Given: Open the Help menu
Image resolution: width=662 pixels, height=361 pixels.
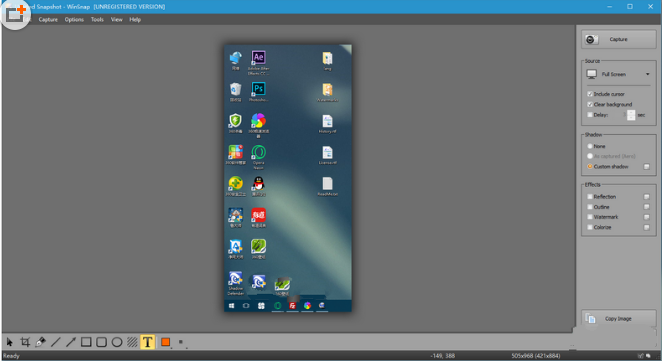Looking at the screenshot, I should (x=135, y=19).
